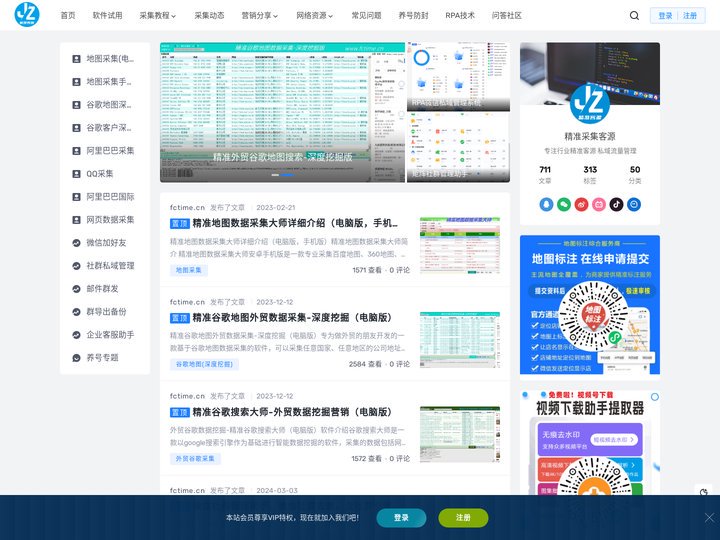Image resolution: width=720 pixels, height=540 pixels.
Task: Click the blue 登录 button in bottom banner
Action: pos(401,518)
